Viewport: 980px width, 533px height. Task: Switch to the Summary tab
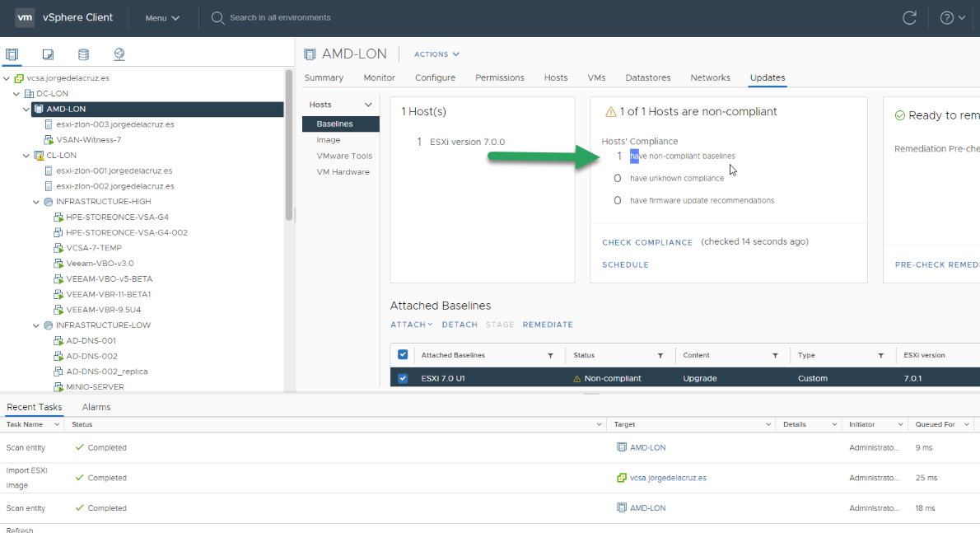(324, 78)
